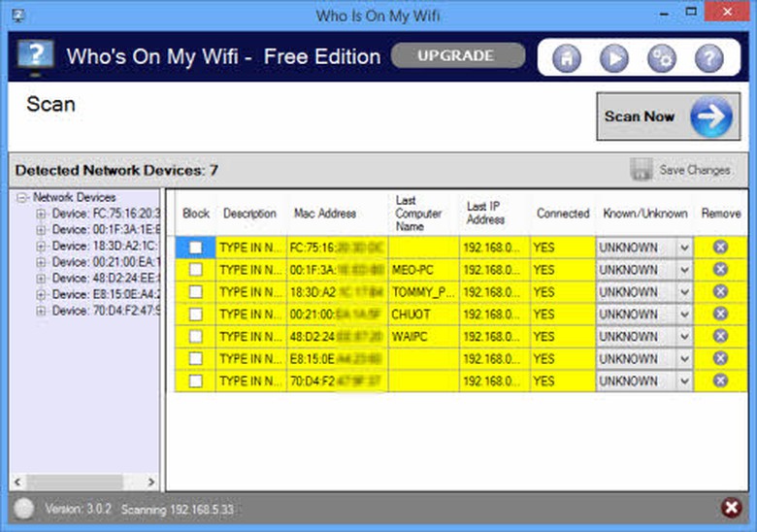This screenshot has height=532, width=757.
Task: Click the red X icon in status bar
Action: point(731,508)
